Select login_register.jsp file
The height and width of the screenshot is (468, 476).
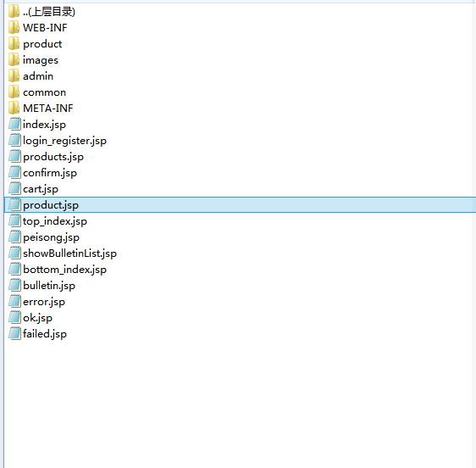(x=64, y=141)
